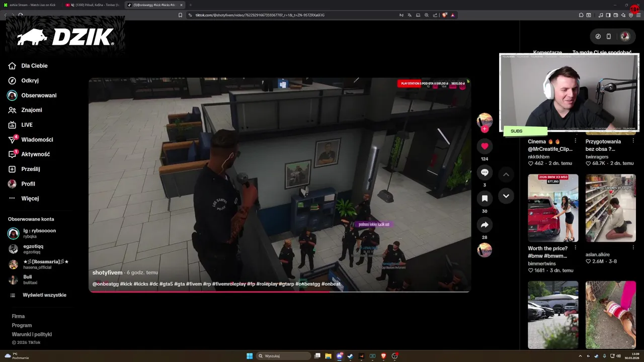Open the video comments bubble icon
This screenshot has height=362, width=644.
(x=485, y=172)
